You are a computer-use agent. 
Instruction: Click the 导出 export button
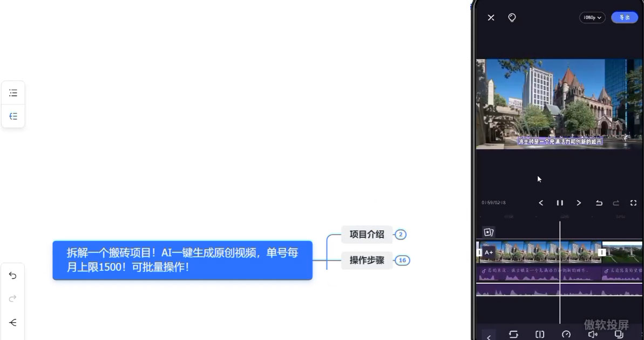[x=625, y=17]
